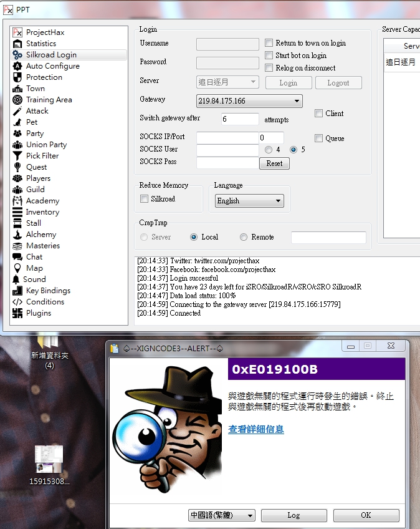Click the 查看詳細信息 link in alert
This screenshot has height=529, width=420.
tap(256, 429)
